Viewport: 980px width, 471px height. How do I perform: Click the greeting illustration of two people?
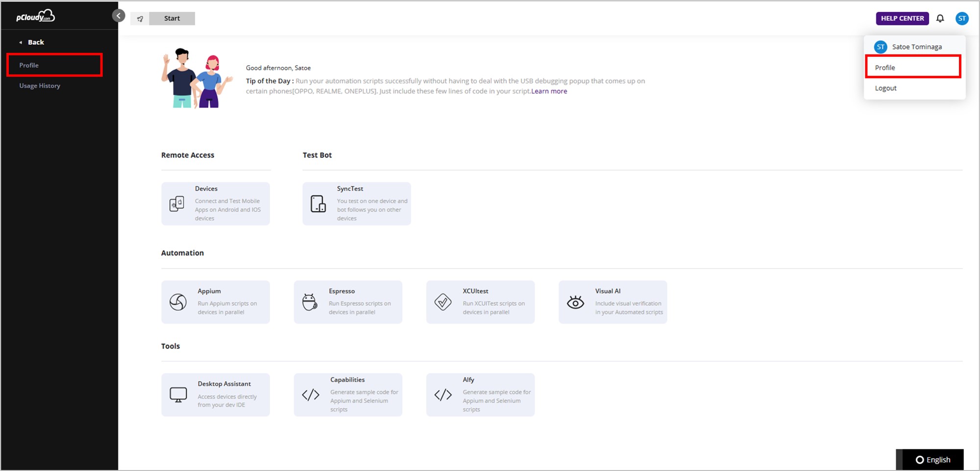[196, 78]
